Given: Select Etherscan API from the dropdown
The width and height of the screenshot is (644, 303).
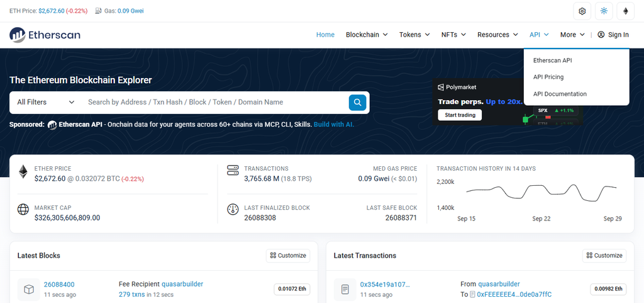Looking at the screenshot, I should click(x=552, y=60).
